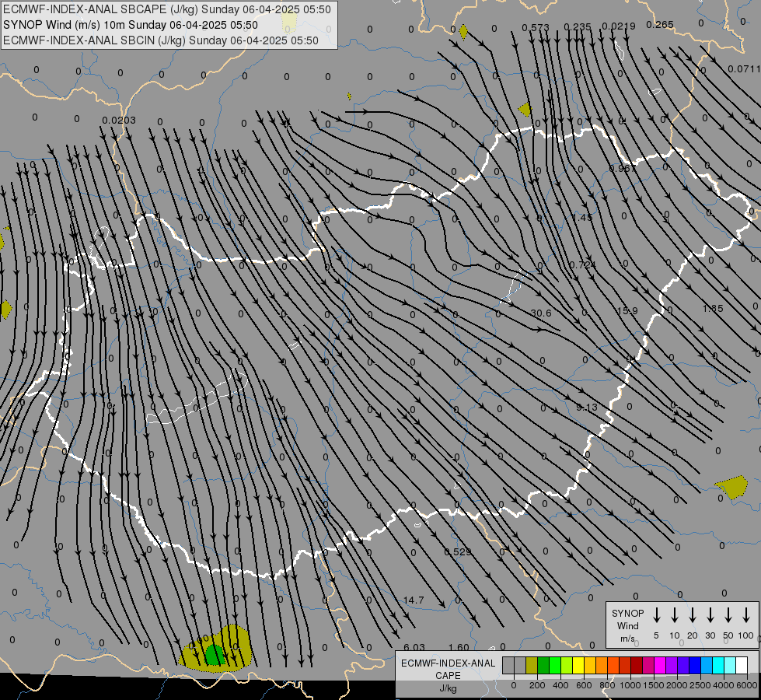Select the dark green CAPE swatch above 200
The height and width of the screenshot is (700, 761).
pyautogui.click(x=543, y=666)
